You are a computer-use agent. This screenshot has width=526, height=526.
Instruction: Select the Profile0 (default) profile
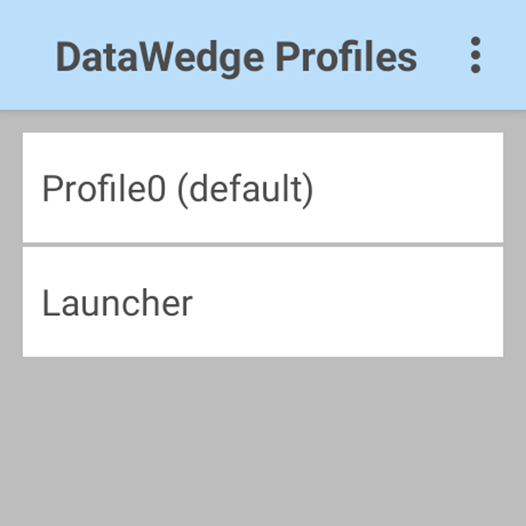coord(263,187)
